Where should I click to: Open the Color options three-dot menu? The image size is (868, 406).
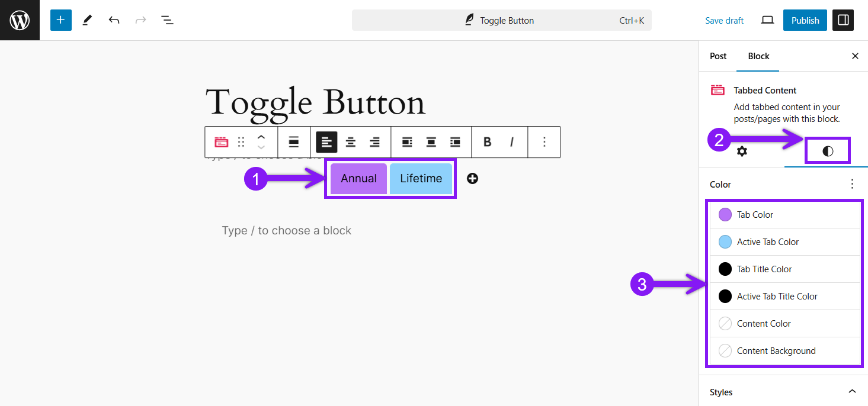click(852, 184)
